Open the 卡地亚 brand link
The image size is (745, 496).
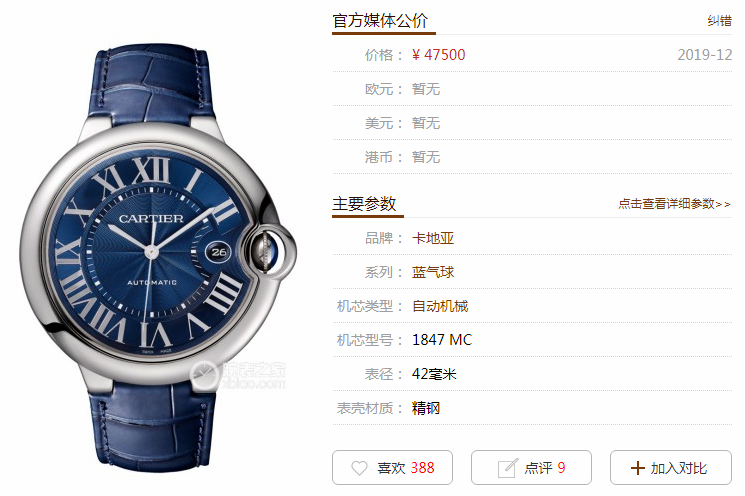(x=433, y=238)
